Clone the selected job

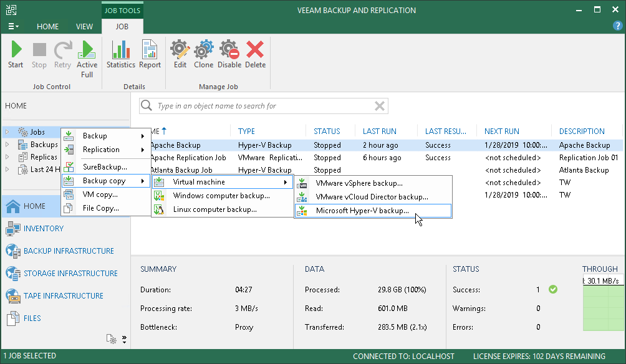(204, 55)
